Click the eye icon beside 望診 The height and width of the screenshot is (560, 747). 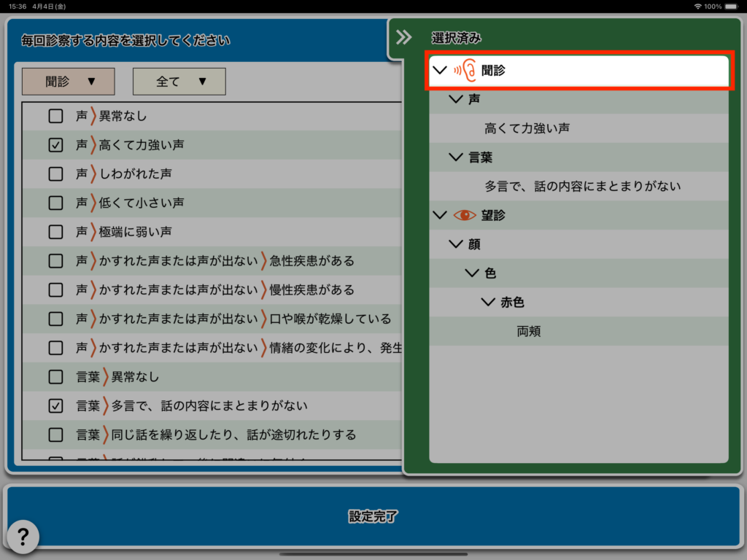(464, 215)
